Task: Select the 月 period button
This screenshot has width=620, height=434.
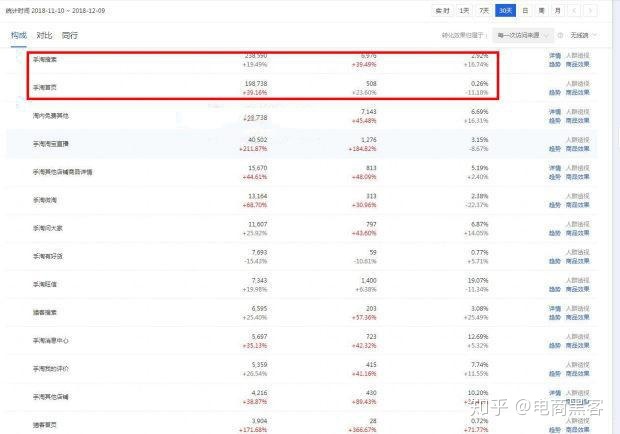Action: click(x=558, y=11)
